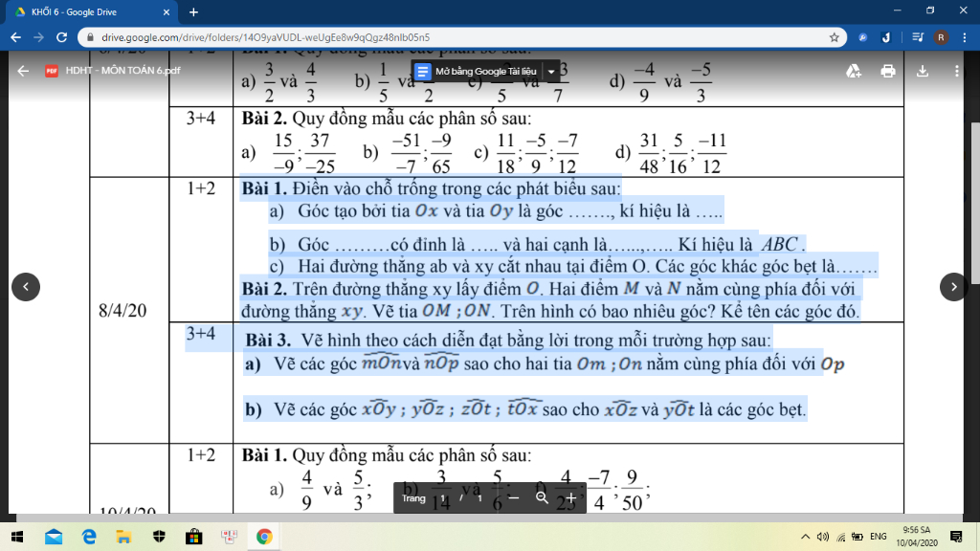The height and width of the screenshot is (551, 980).
Task: Open the notification center
Action: pyautogui.click(x=956, y=537)
